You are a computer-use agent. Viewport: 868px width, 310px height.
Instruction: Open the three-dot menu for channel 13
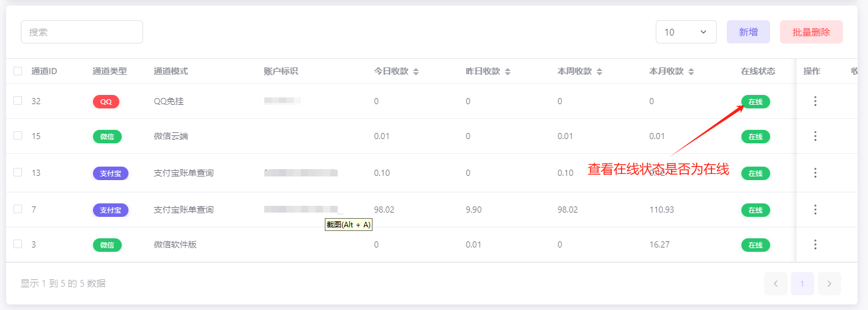815,173
